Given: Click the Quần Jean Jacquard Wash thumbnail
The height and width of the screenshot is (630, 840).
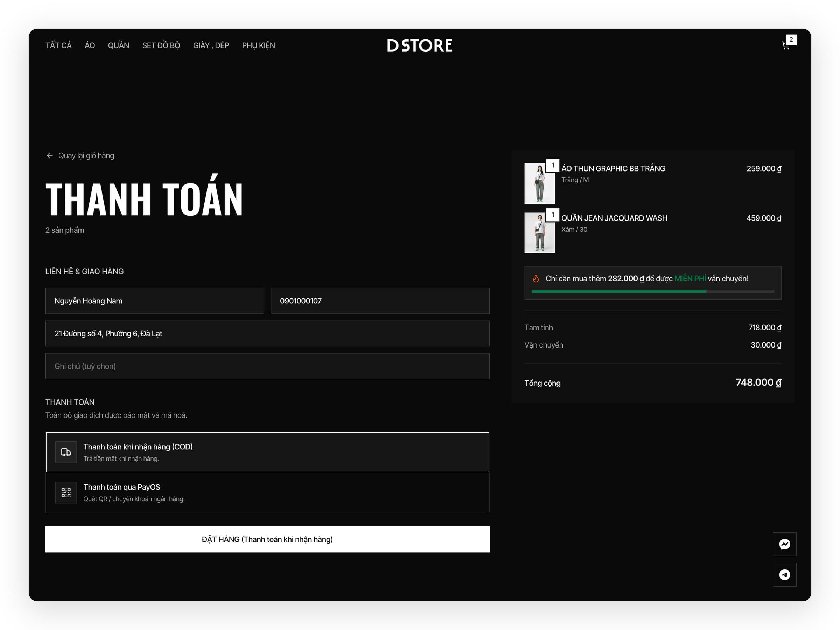Looking at the screenshot, I should pyautogui.click(x=540, y=233).
